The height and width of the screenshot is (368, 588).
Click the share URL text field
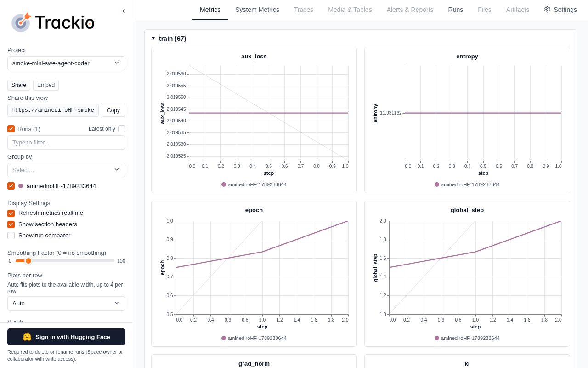pos(53,110)
